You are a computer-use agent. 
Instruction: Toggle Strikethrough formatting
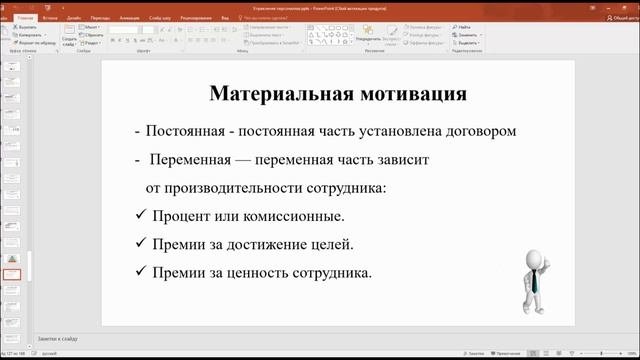tap(142, 40)
